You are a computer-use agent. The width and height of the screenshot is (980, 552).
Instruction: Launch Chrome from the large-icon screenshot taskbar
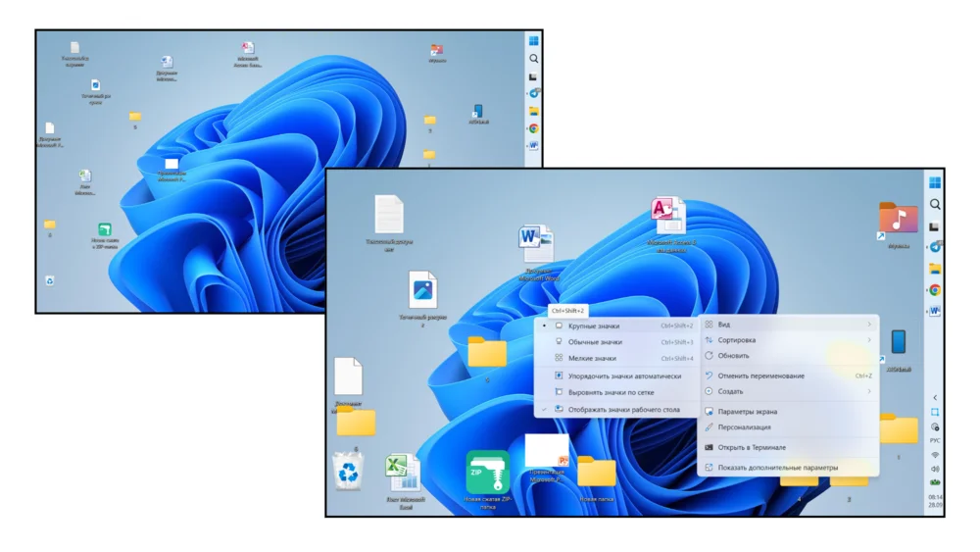pyautogui.click(x=935, y=290)
